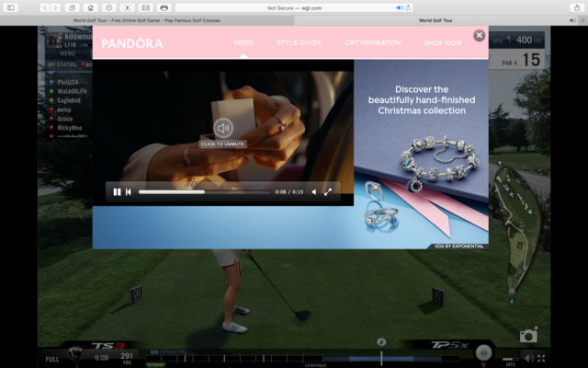Unmute video via center speaker icon
588x368 pixels.
tap(223, 128)
